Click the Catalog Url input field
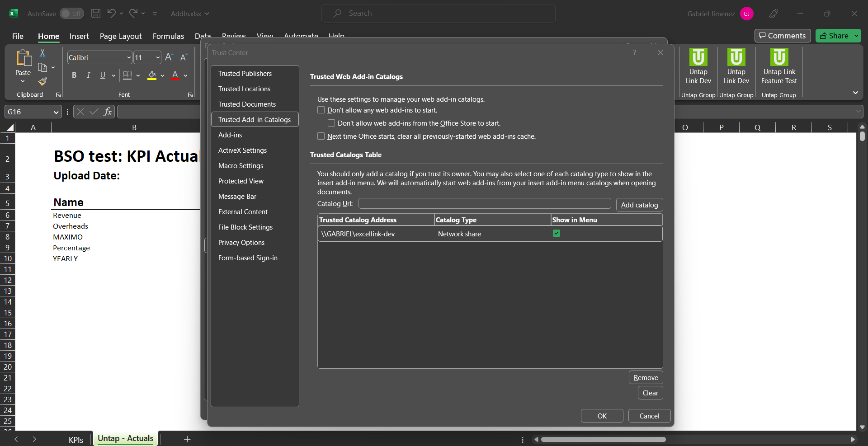 click(485, 203)
